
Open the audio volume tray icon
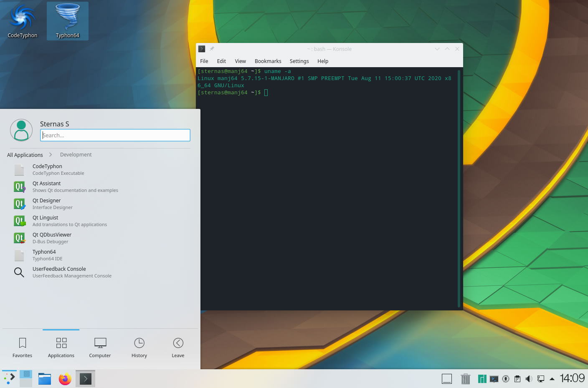tap(529, 379)
